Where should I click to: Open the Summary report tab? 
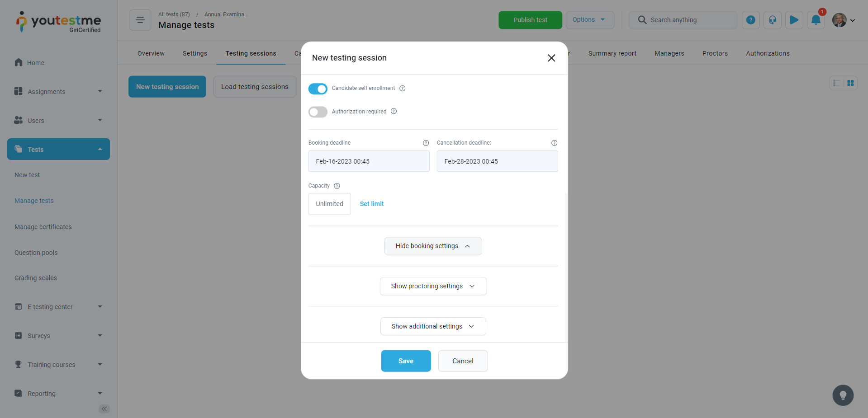tap(612, 53)
